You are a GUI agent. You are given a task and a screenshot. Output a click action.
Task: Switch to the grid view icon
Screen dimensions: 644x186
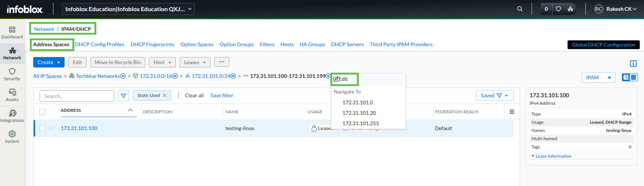point(633,77)
